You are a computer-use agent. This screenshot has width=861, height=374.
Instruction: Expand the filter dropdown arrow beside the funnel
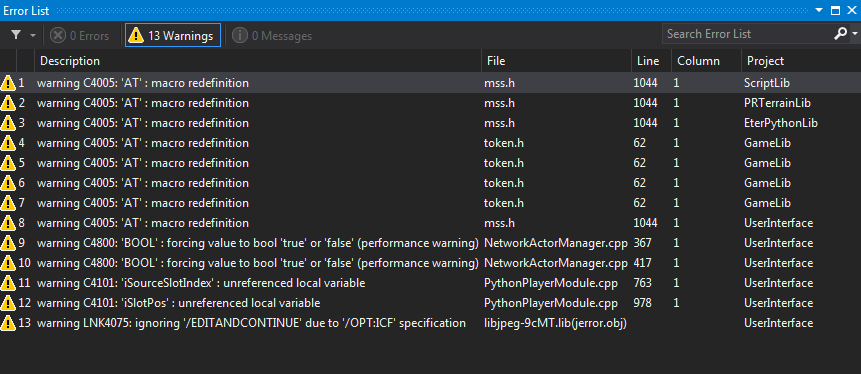pyautogui.click(x=32, y=36)
